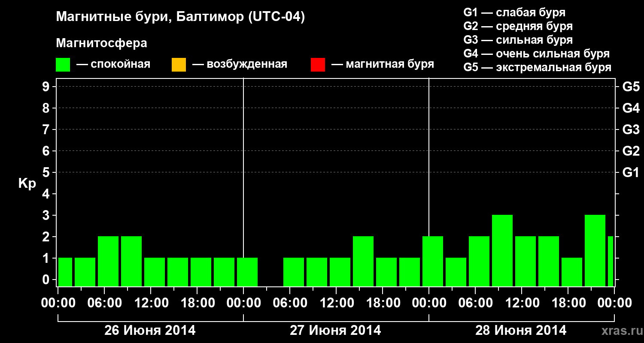
Task: Click the legend label '— магнитная буря'
Action: pyautogui.click(x=383, y=64)
